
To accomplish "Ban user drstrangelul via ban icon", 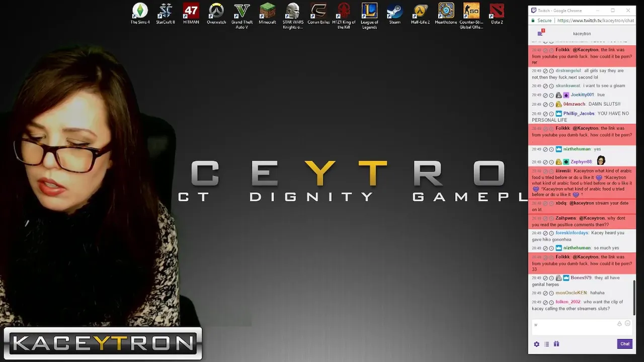I will 545,71.
